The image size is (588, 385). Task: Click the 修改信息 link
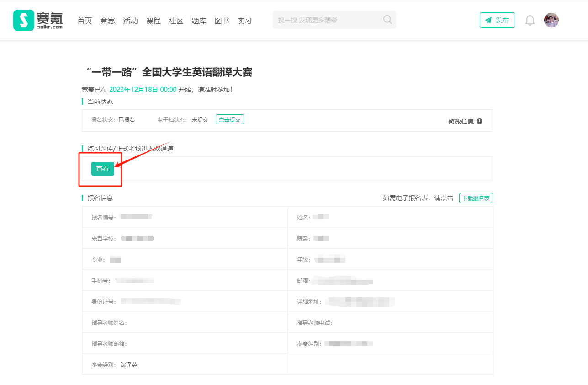(x=461, y=122)
